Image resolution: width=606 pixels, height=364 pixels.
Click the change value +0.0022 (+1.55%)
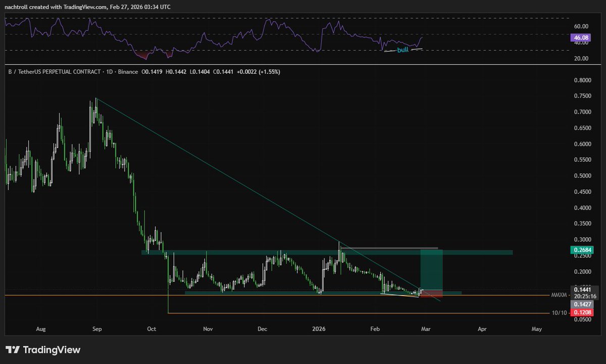[x=258, y=72]
